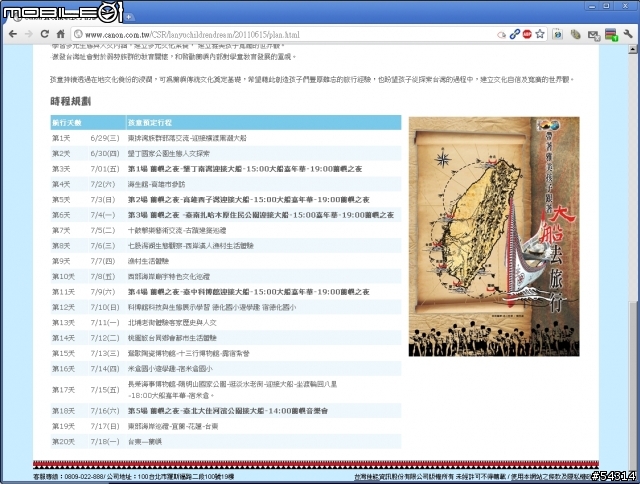Click the vertical scrollbar thumb
The height and width of the screenshot is (484, 640).
tap(633, 386)
